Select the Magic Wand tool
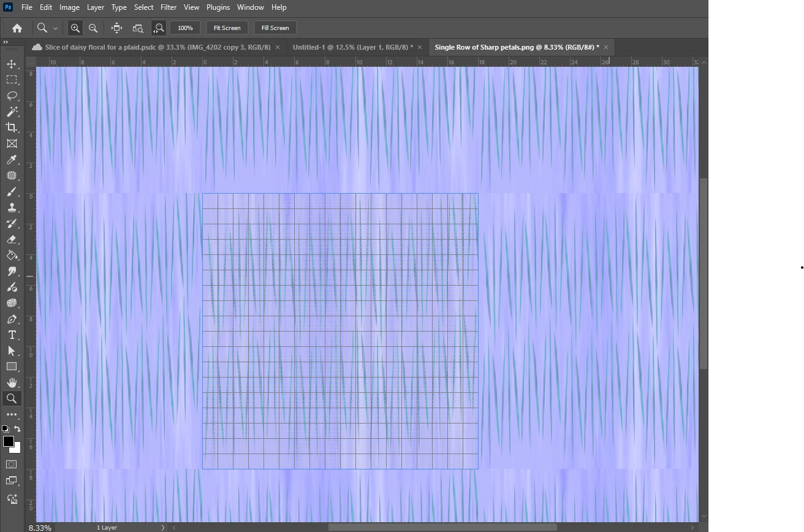 click(12, 112)
